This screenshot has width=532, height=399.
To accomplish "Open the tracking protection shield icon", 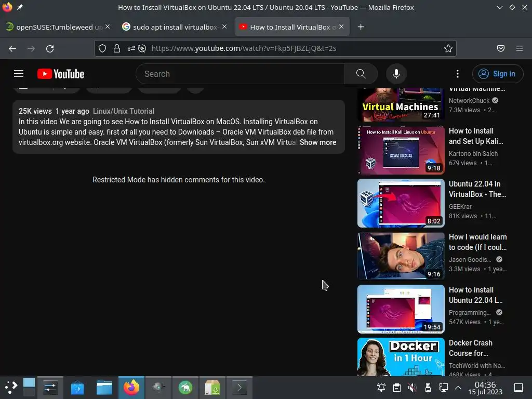I will pos(102,48).
